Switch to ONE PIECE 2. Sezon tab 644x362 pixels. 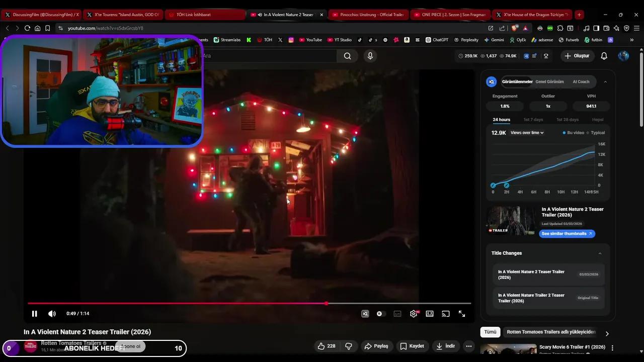click(x=450, y=15)
